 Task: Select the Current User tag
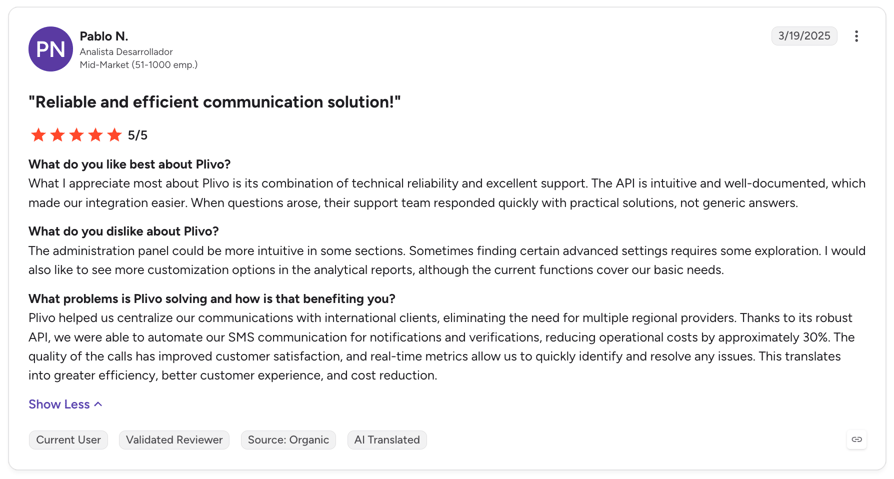[68, 440]
